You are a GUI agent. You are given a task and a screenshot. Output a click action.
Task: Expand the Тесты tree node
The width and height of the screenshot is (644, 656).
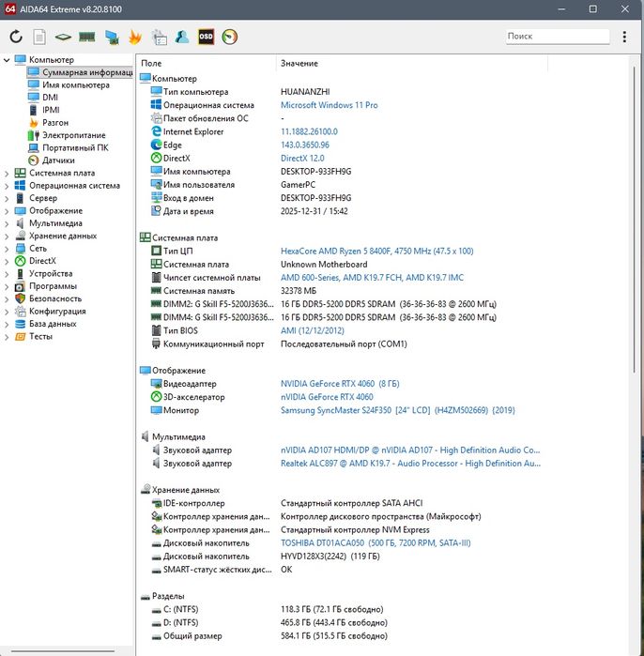tap(7, 336)
